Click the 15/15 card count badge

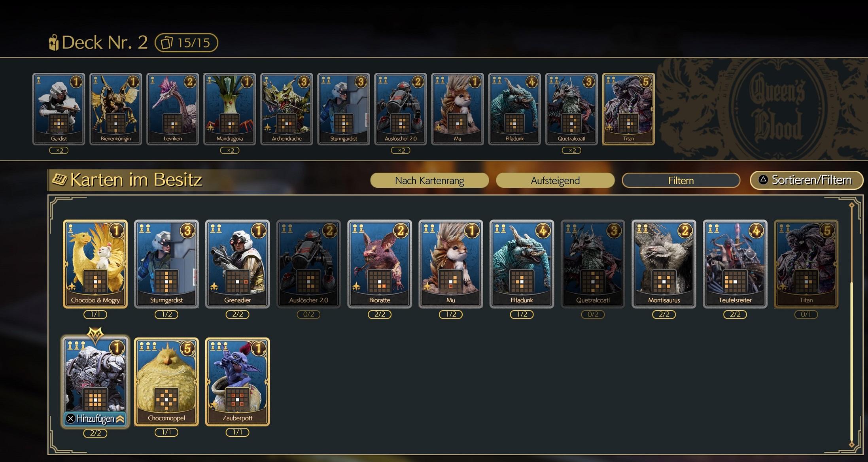pos(186,43)
